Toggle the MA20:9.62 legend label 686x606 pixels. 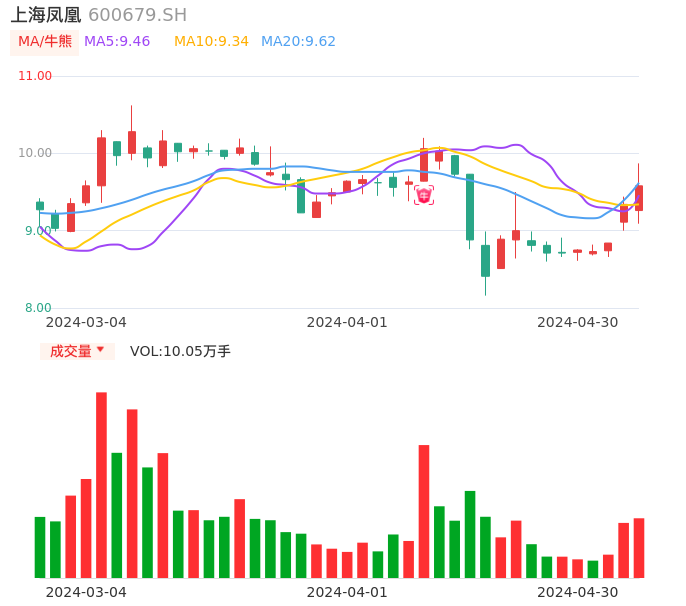pyautogui.click(x=298, y=42)
